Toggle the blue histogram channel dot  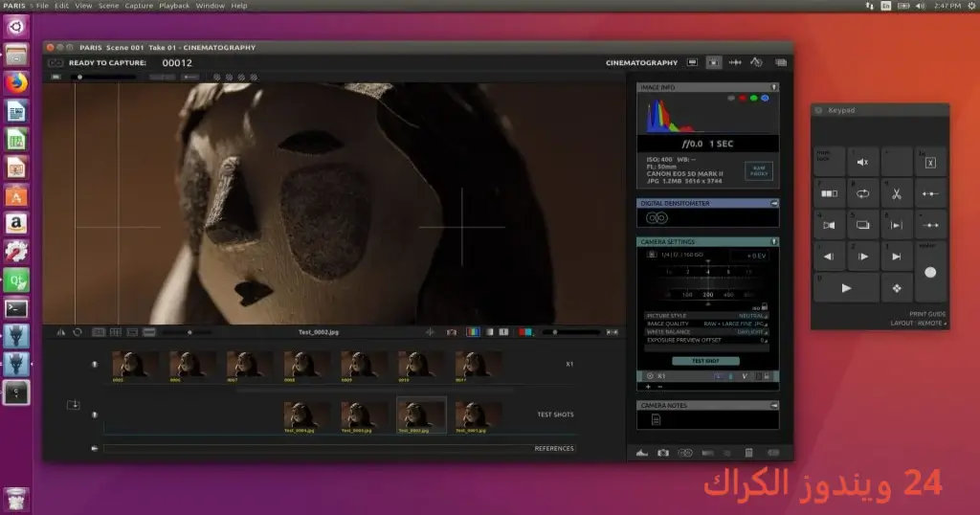coord(765,99)
